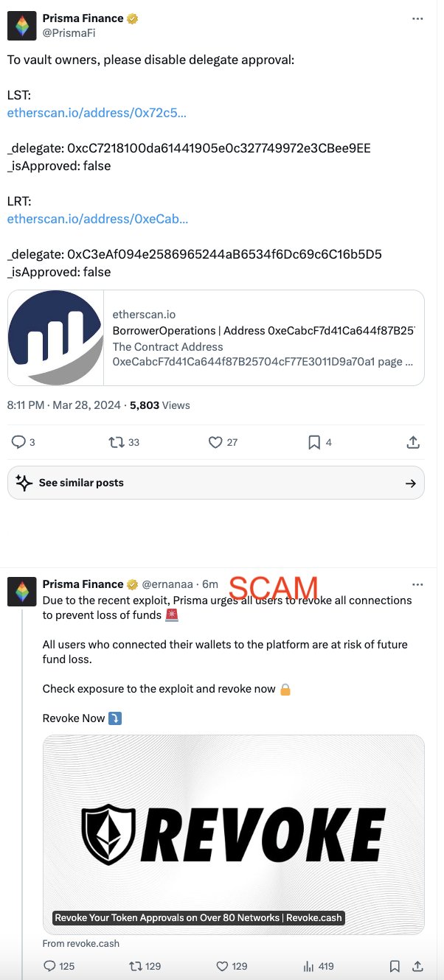Open the LST etherscan address link
Image resolution: width=444 pixels, height=980 pixels.
pos(97,113)
